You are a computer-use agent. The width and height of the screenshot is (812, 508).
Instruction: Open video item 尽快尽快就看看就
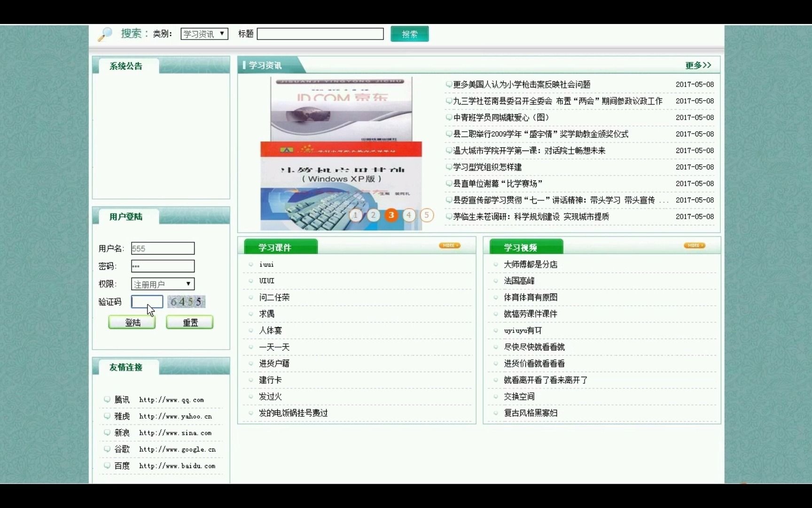click(x=534, y=347)
